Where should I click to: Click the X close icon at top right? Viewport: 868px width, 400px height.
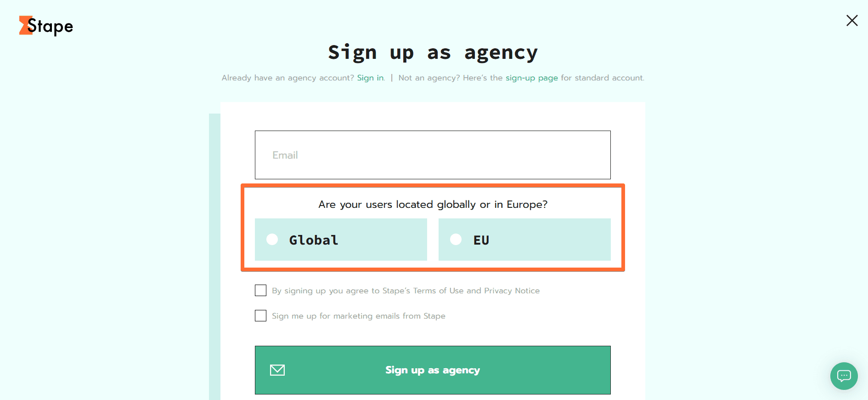pyautogui.click(x=852, y=21)
